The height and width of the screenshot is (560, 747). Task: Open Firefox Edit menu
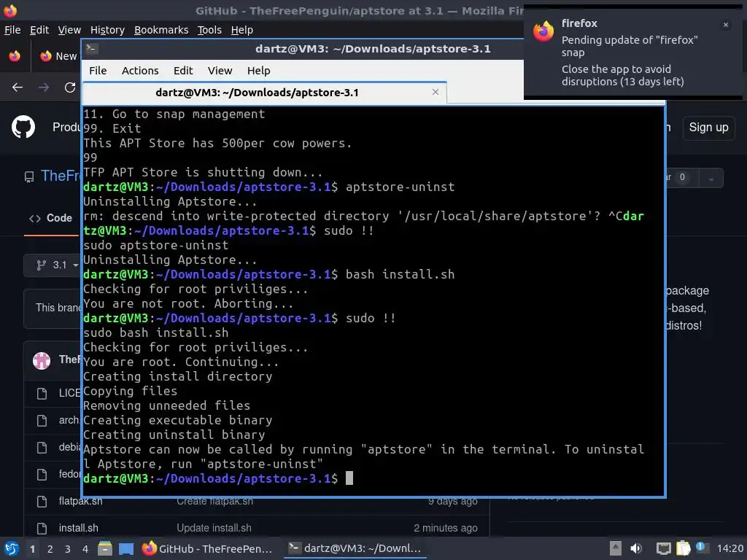point(39,30)
